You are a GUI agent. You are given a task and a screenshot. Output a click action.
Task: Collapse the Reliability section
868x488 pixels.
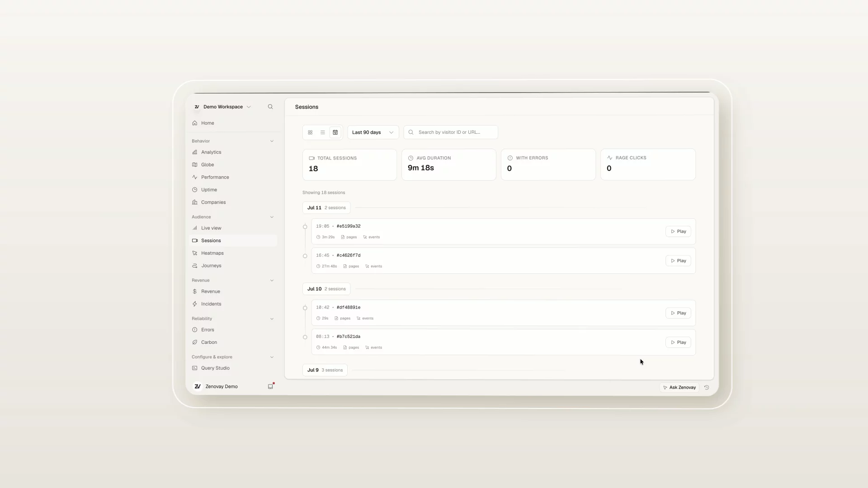(272, 319)
